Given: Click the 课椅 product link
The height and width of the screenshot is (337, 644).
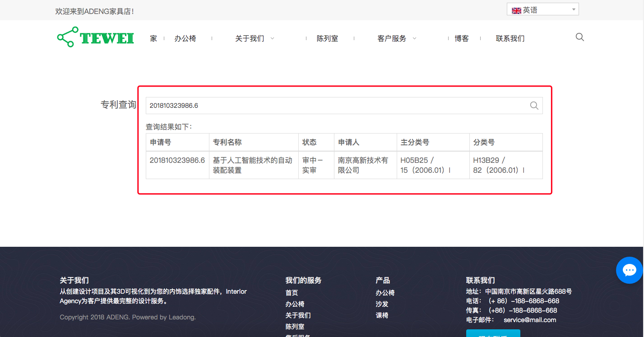Looking at the screenshot, I should [x=381, y=315].
